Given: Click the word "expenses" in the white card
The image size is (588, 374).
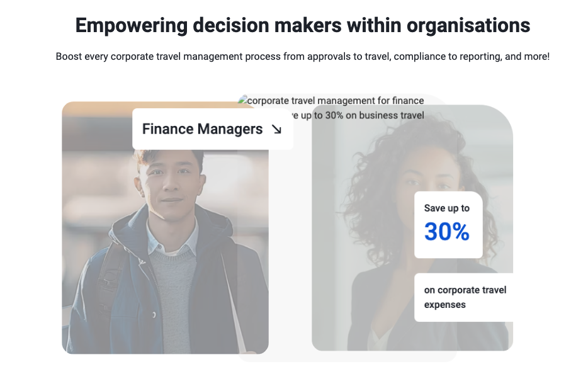Looking at the screenshot, I should pos(445,305).
